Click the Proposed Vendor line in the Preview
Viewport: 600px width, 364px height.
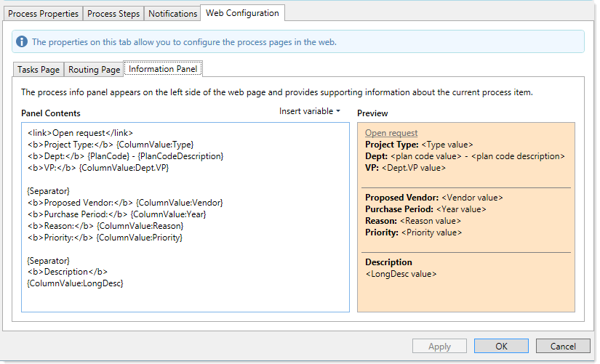(x=433, y=198)
